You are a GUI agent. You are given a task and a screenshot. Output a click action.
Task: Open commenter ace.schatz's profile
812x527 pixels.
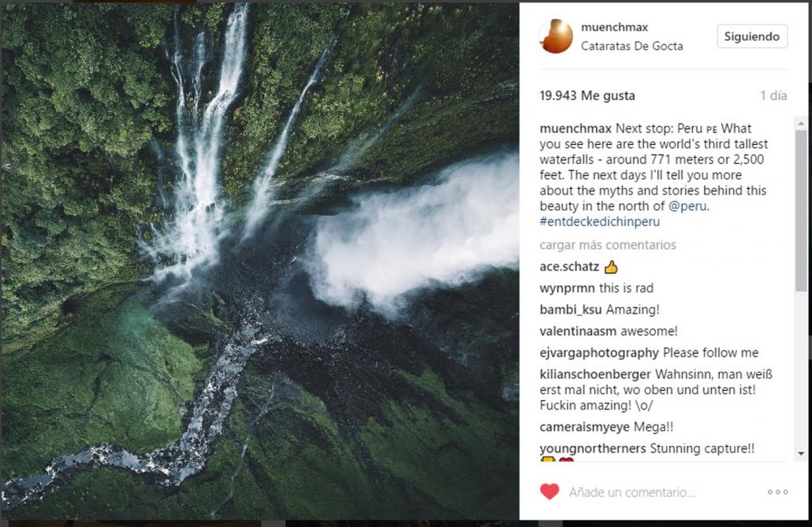pyautogui.click(x=569, y=267)
